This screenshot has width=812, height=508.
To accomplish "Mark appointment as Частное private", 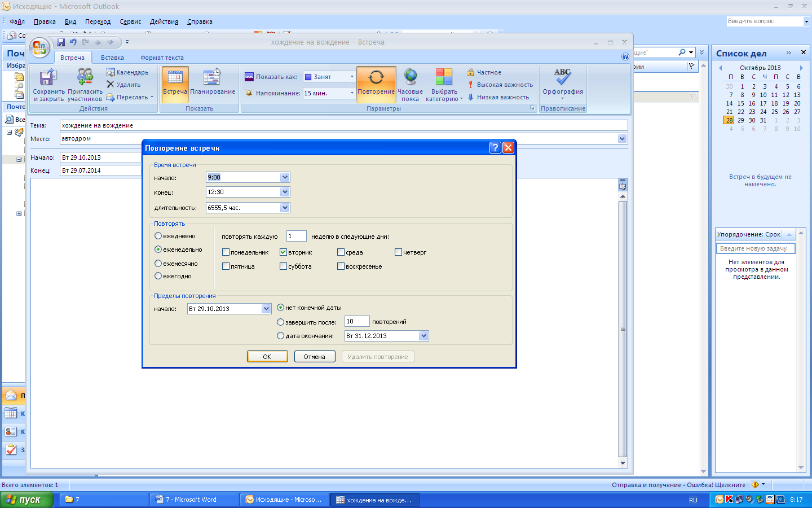I will tap(484, 72).
